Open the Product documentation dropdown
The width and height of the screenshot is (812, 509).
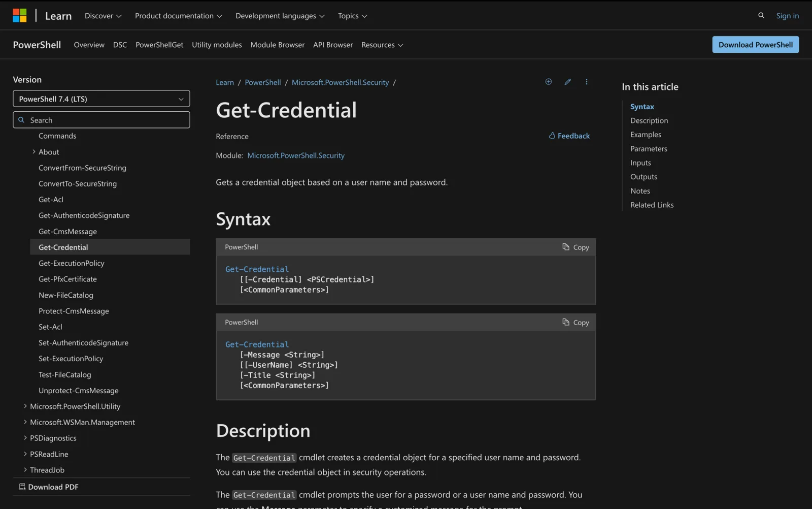click(179, 16)
